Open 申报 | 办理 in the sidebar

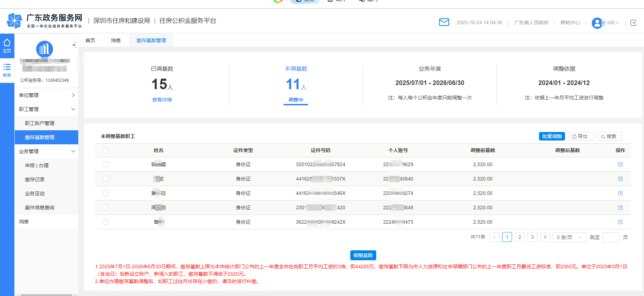pyautogui.click(x=46, y=165)
